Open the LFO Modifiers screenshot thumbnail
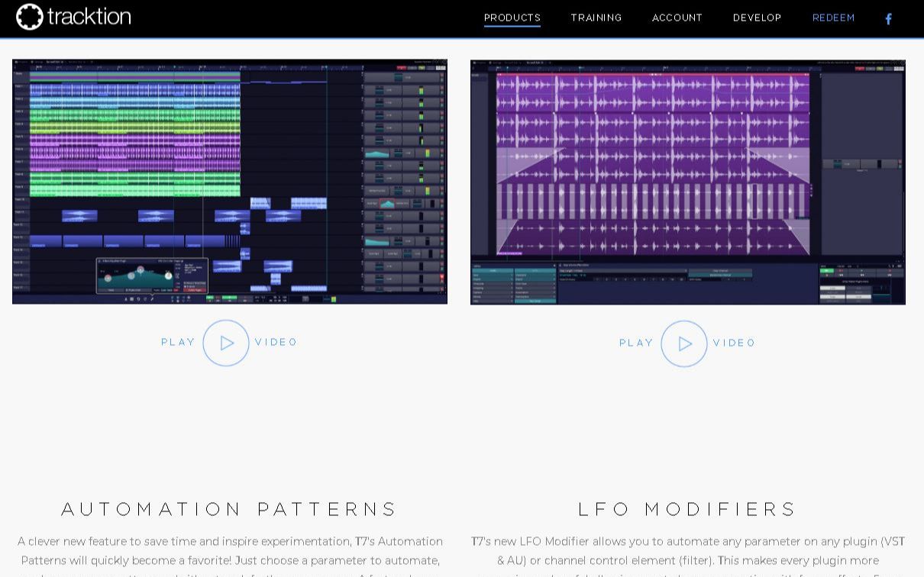The height and width of the screenshot is (577, 924). point(688,182)
